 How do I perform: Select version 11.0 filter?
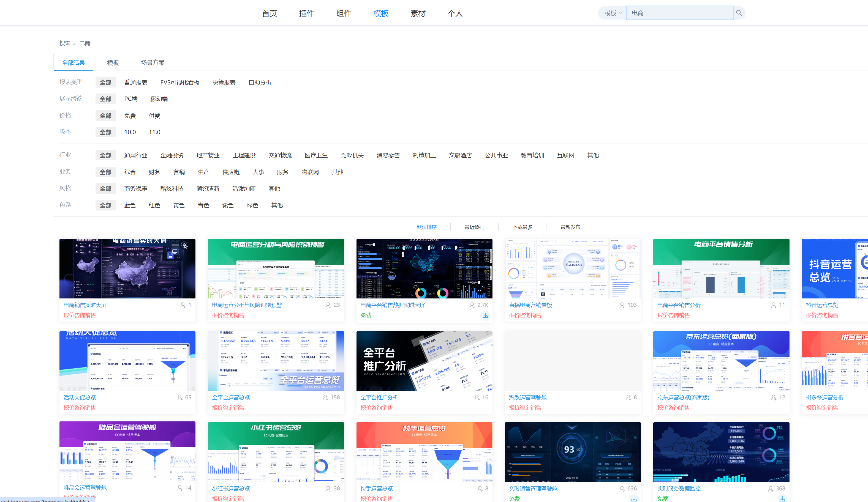(x=155, y=133)
